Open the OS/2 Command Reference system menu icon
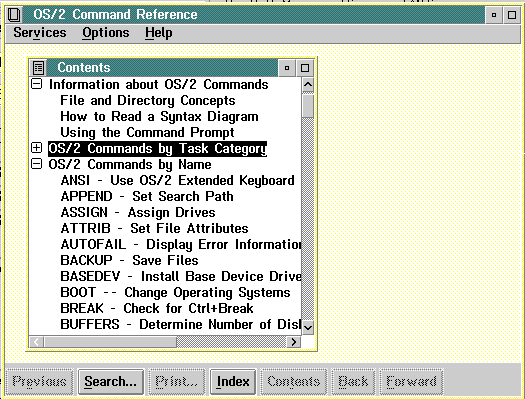525x399 pixels. pyautogui.click(x=14, y=15)
